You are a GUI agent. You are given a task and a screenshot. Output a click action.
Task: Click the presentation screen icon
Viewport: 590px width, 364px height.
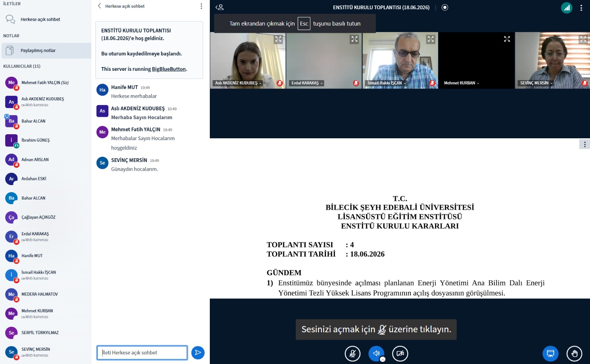click(551, 354)
